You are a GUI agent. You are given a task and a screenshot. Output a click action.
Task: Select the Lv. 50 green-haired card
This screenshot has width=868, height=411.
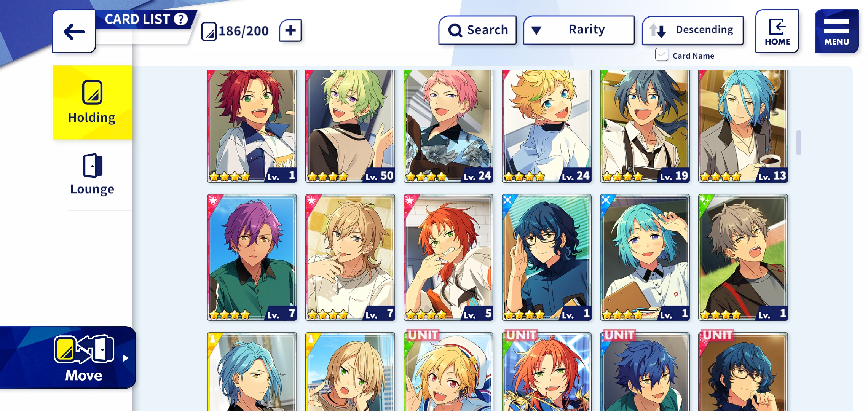coord(350,126)
